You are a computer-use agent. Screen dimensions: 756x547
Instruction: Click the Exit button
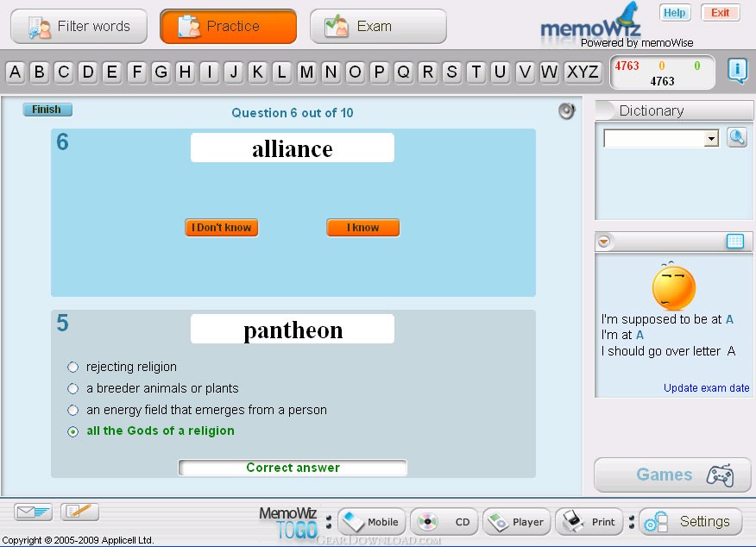click(721, 13)
